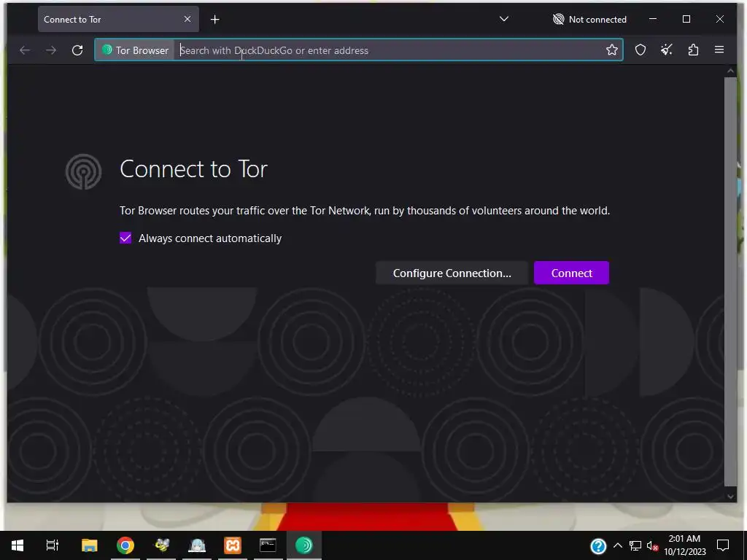Show hidden system tray icons
The width and height of the screenshot is (747, 560).
pos(617,545)
